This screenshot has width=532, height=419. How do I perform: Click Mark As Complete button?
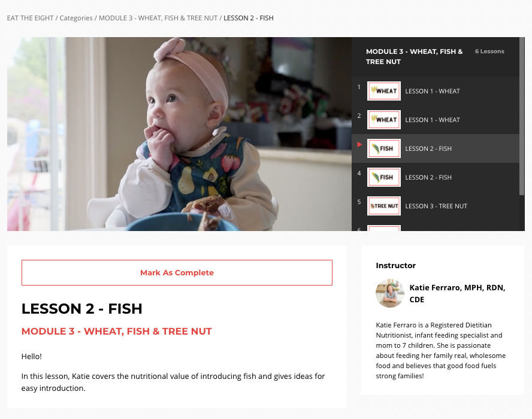[177, 272]
